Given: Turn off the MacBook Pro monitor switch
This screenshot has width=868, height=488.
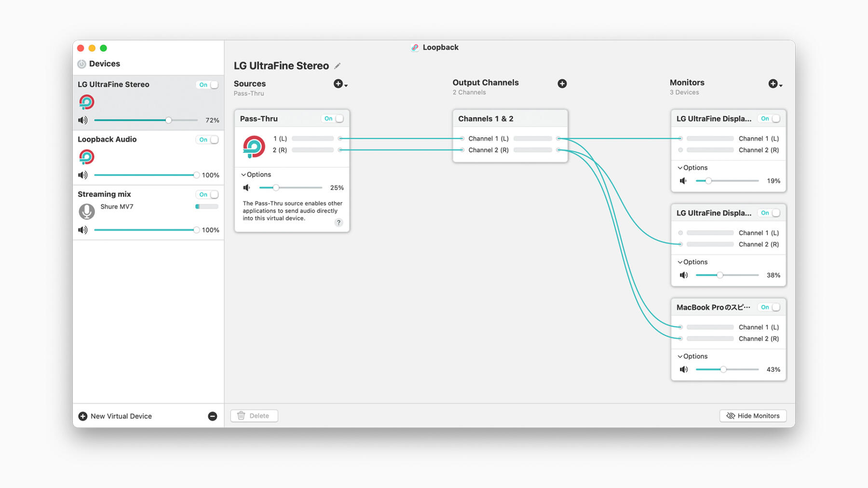Looking at the screenshot, I should 770,307.
